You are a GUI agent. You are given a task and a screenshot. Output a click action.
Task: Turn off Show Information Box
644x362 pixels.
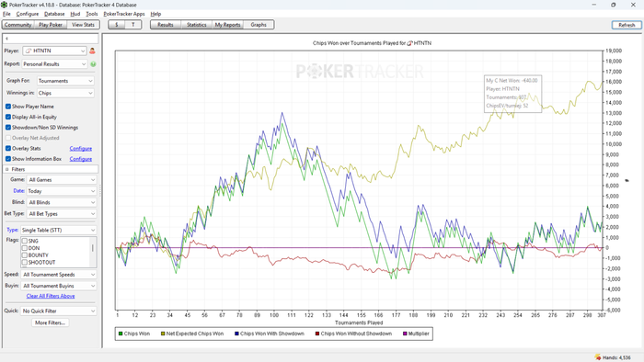[8, 159]
